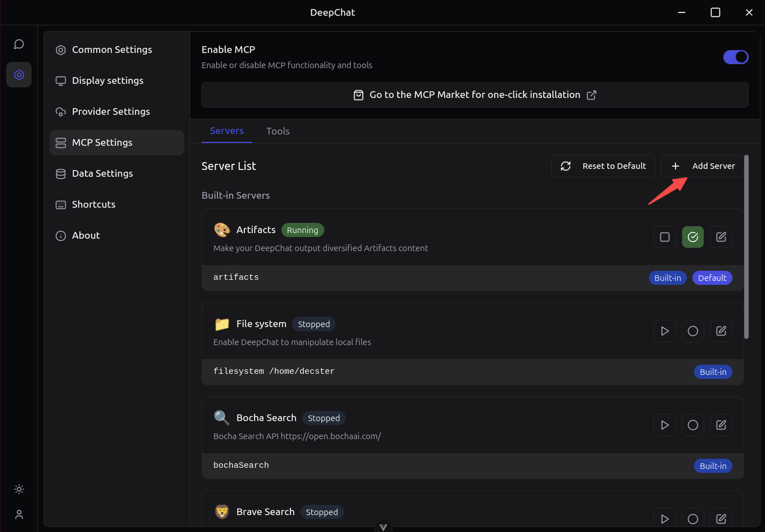Open Data Settings page
765x532 pixels.
[102, 173]
